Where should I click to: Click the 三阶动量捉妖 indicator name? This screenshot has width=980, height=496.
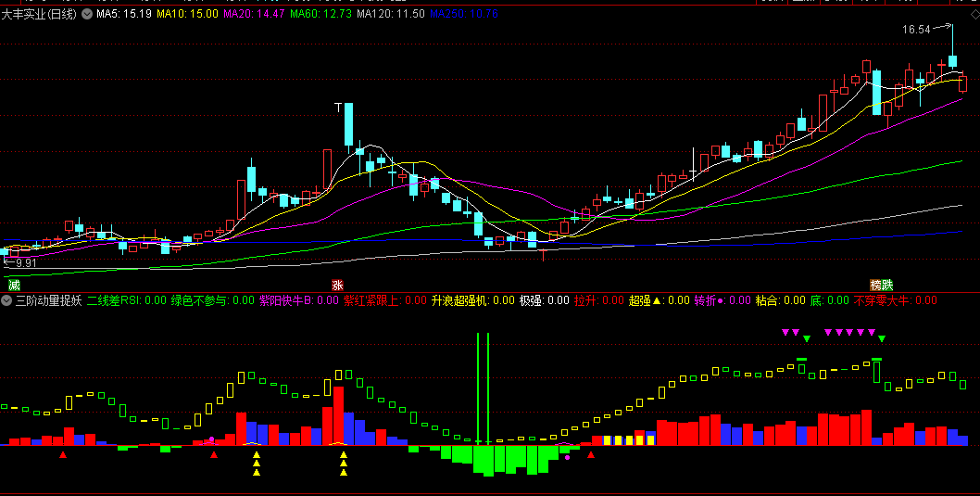point(49,301)
